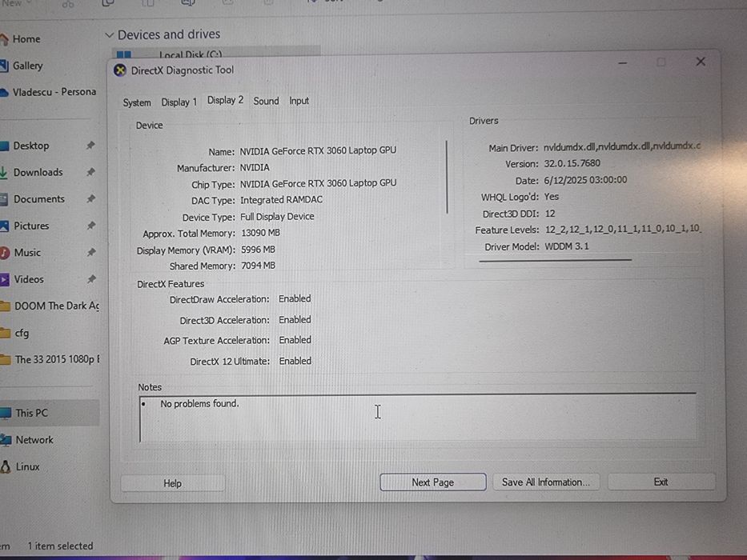The height and width of the screenshot is (560, 747).
Task: Click the No problems found note
Action: pyautogui.click(x=199, y=404)
